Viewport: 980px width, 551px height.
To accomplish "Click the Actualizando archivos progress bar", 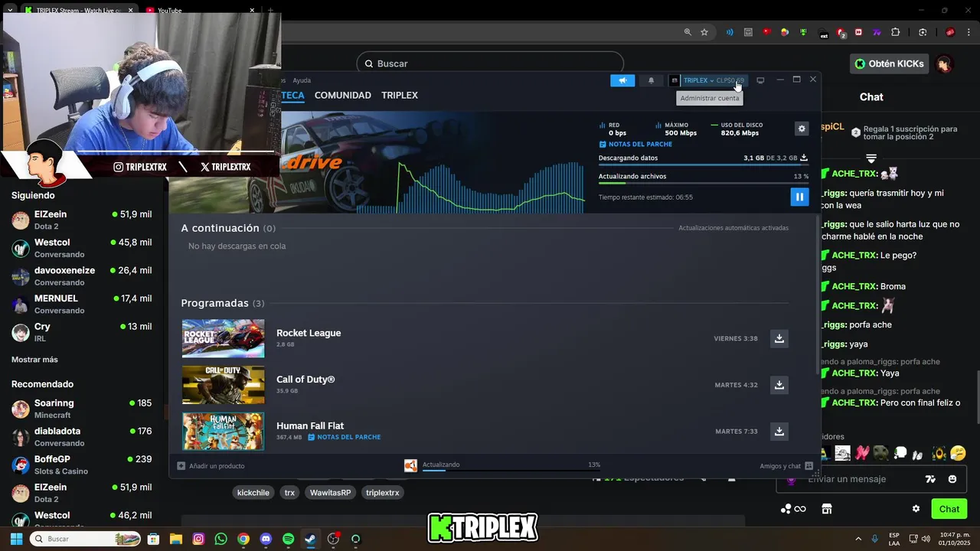I will point(703,183).
